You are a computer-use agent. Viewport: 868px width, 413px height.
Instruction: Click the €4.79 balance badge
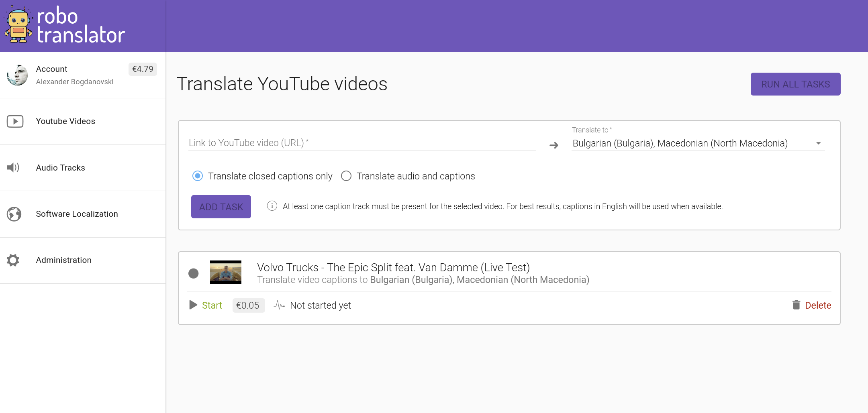coord(143,69)
